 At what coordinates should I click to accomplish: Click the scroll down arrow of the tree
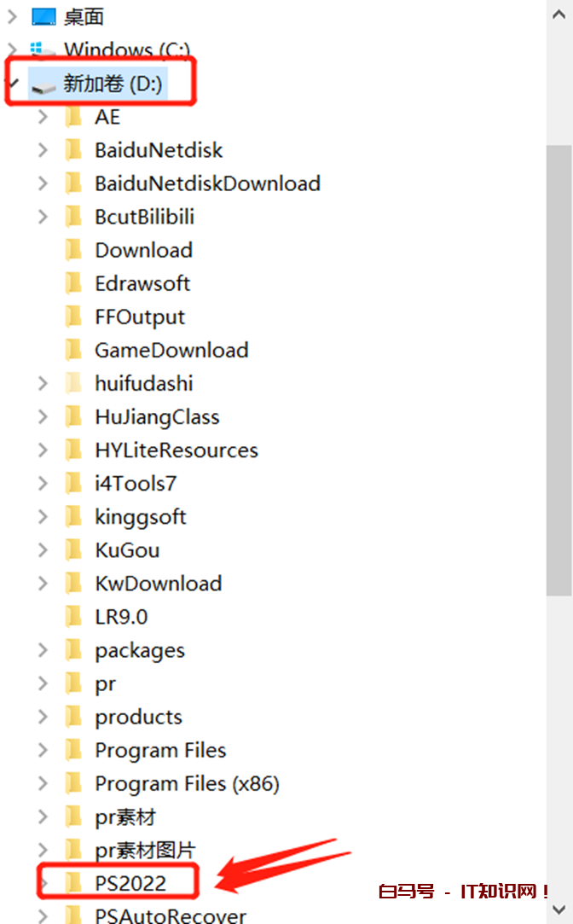(x=559, y=909)
